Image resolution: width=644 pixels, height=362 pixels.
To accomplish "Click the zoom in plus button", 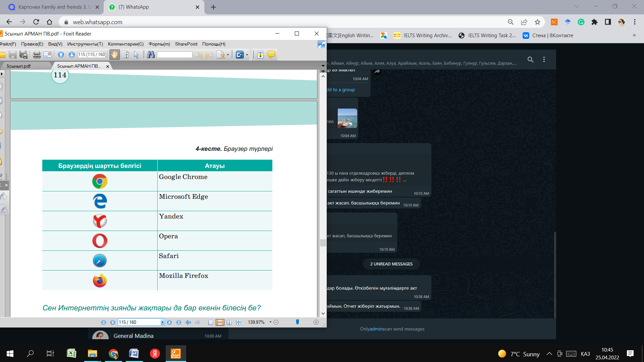I will pos(316,322).
